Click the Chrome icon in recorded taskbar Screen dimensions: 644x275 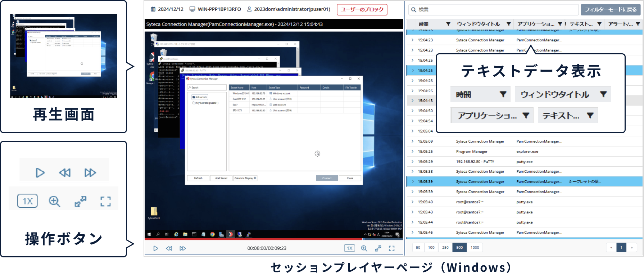(213, 234)
